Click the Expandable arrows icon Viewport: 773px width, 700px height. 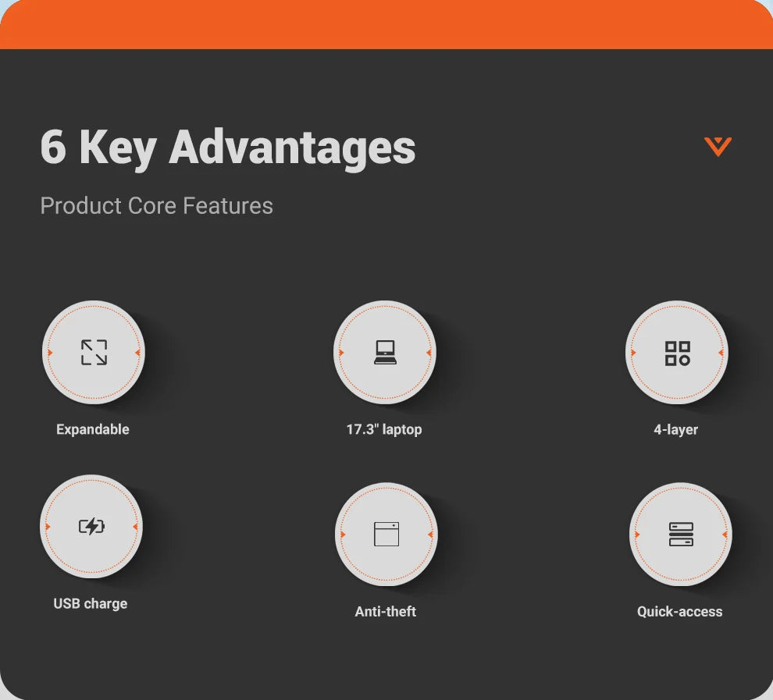tap(94, 352)
